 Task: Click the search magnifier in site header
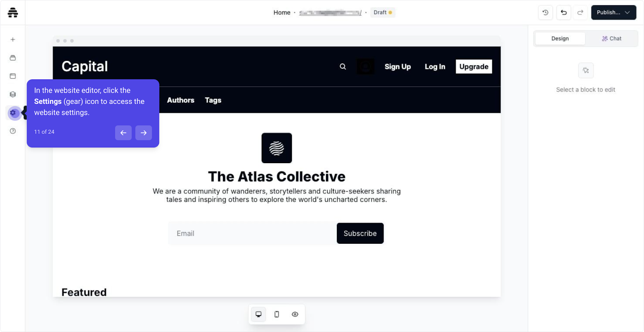(x=343, y=66)
